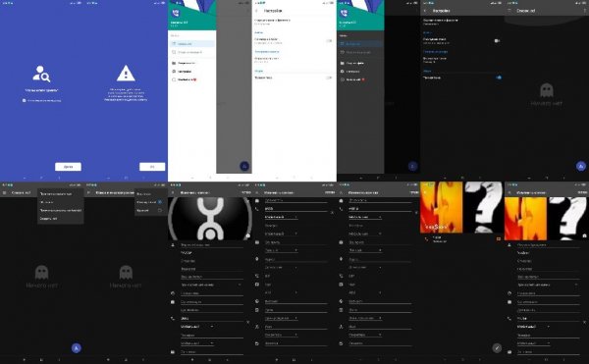Go back from the dark-theme Настройки screen

tap(425, 11)
